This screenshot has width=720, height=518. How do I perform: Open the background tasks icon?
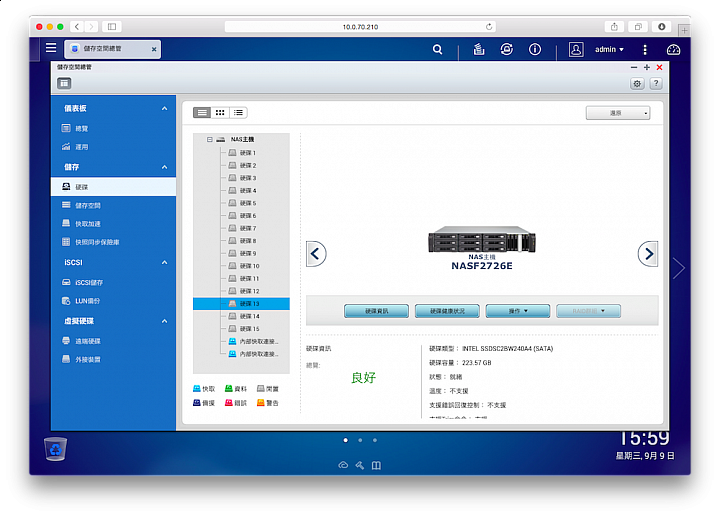(479, 49)
